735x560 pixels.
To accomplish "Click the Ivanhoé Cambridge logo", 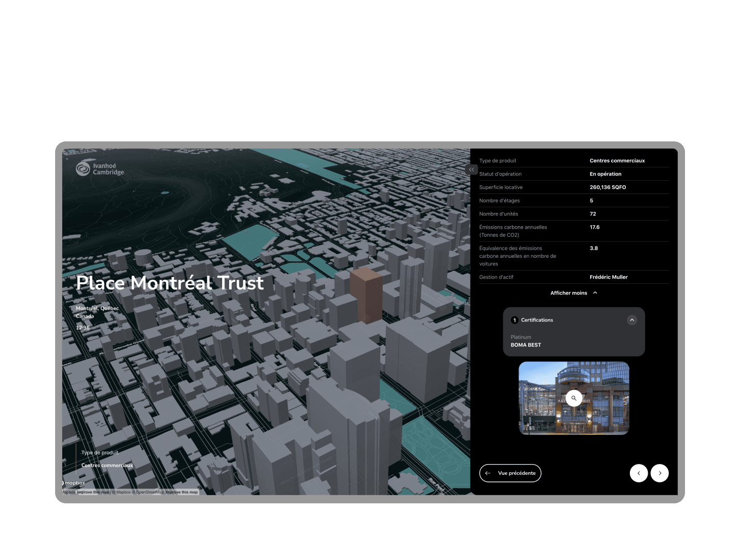I will point(100,169).
